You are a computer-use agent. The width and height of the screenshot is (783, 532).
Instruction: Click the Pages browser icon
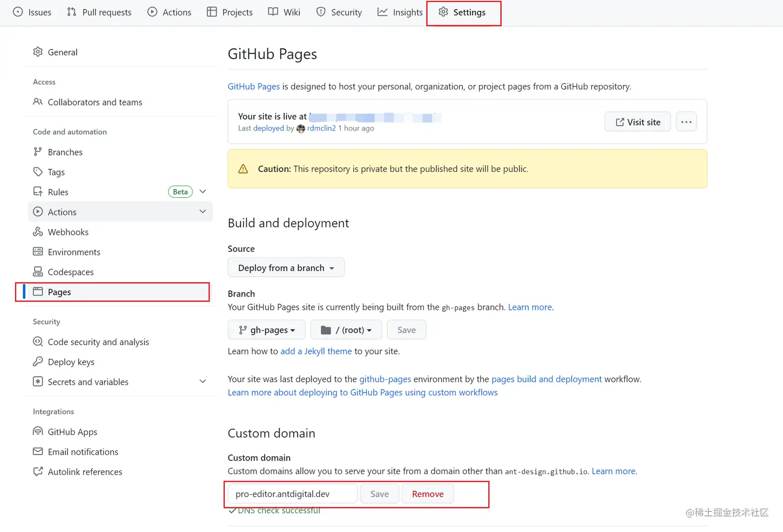coord(38,292)
